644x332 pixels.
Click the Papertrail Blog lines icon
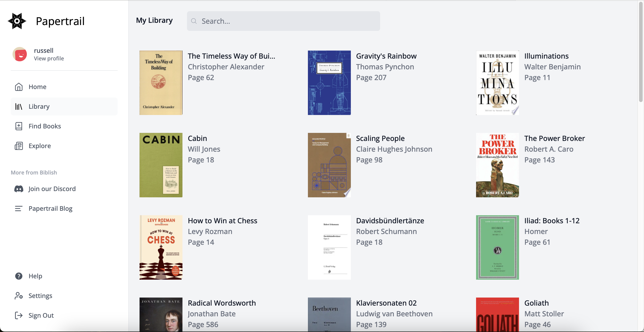19,209
